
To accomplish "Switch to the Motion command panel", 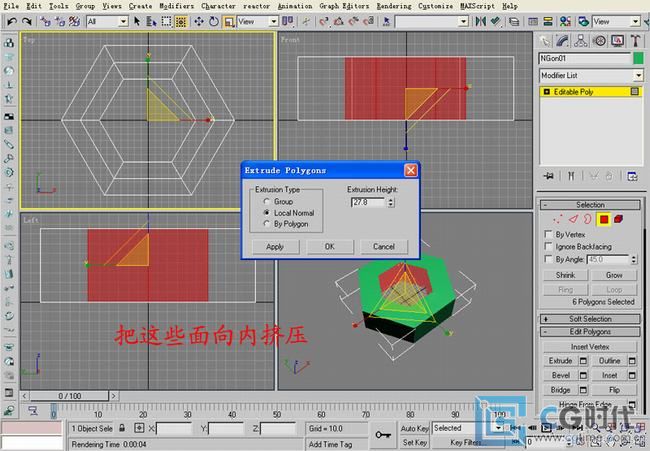I will coord(599,41).
